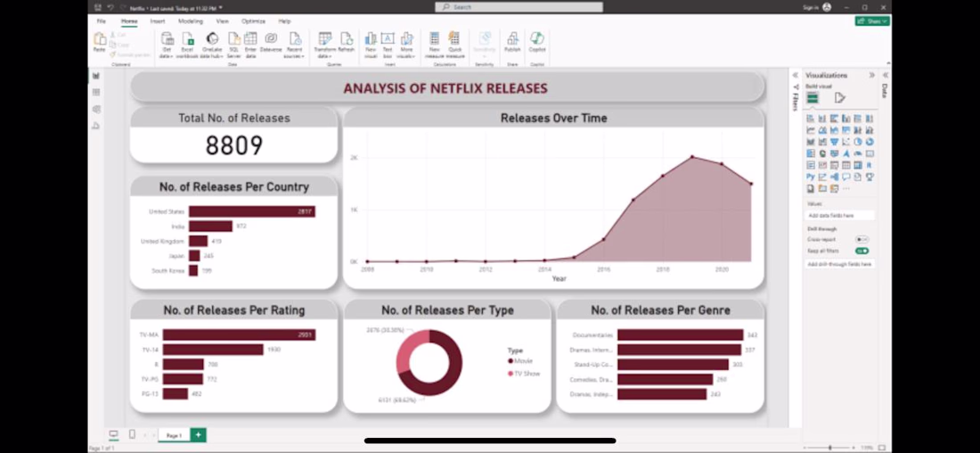Open More visuals dropdown
The width and height of the screenshot is (980, 453).
(406, 45)
